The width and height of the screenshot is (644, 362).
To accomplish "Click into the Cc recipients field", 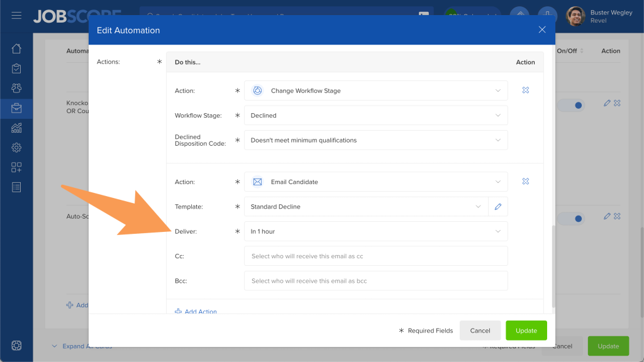I will [375, 256].
